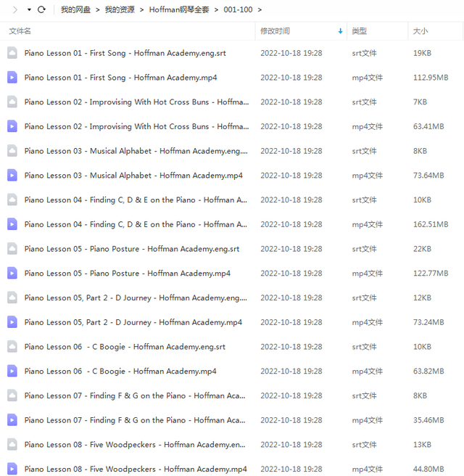Viewport: 464px width, 476px height.
Task: Select Lesson 02 Improvising With Hot Cross Buns mp4 filename
Action: click(x=136, y=126)
